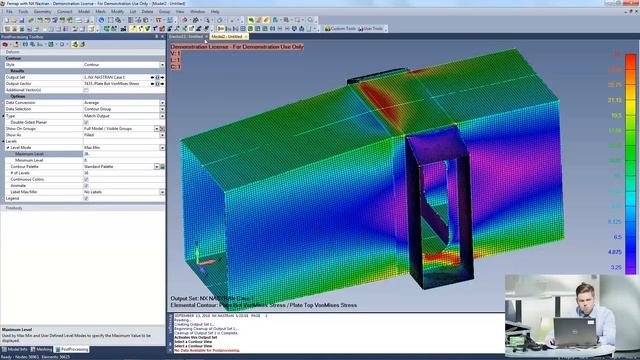The image size is (640, 360).
Task: Open the Type Match Output dropdown
Action: (x=162, y=116)
